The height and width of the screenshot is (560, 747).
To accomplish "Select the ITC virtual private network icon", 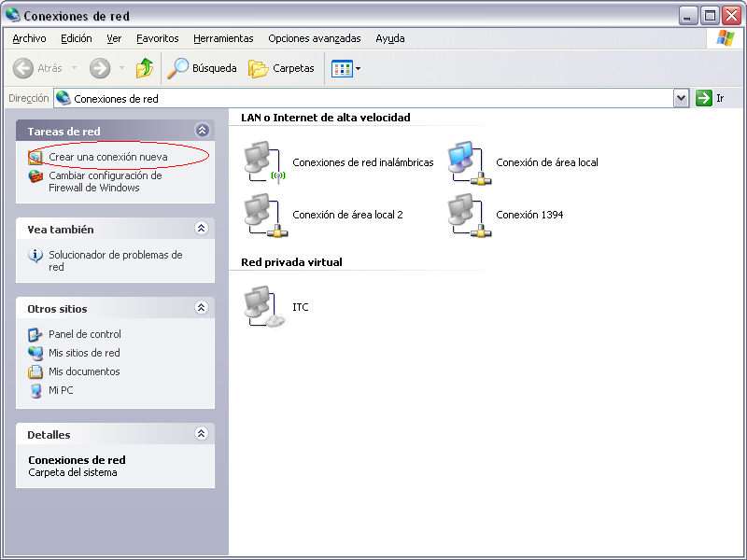I will point(262,307).
